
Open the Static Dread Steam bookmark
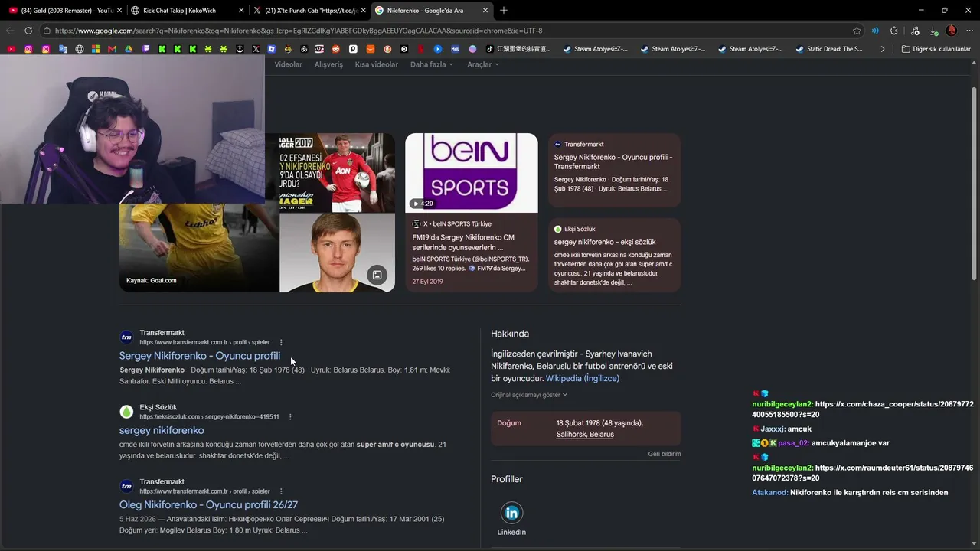(x=829, y=49)
